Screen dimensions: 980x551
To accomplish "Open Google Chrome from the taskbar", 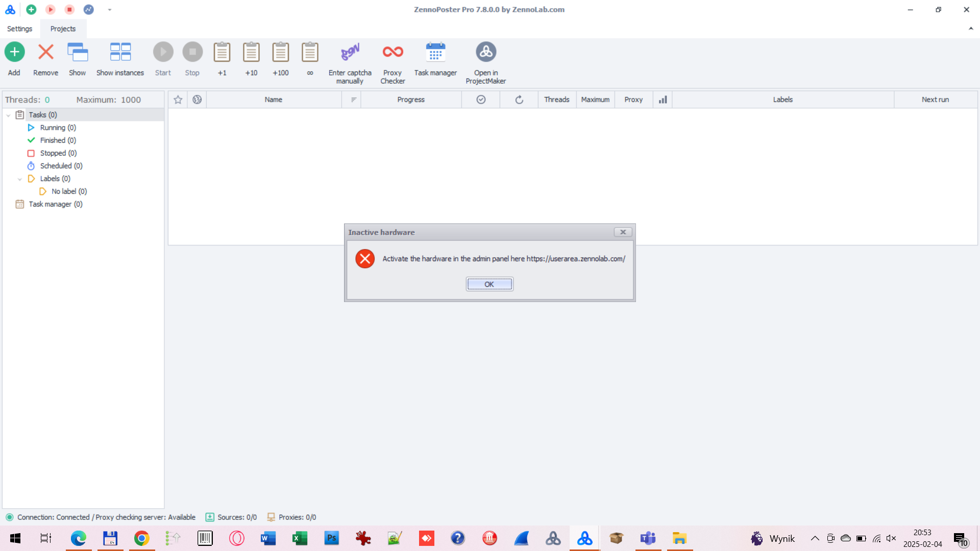I will [141, 538].
